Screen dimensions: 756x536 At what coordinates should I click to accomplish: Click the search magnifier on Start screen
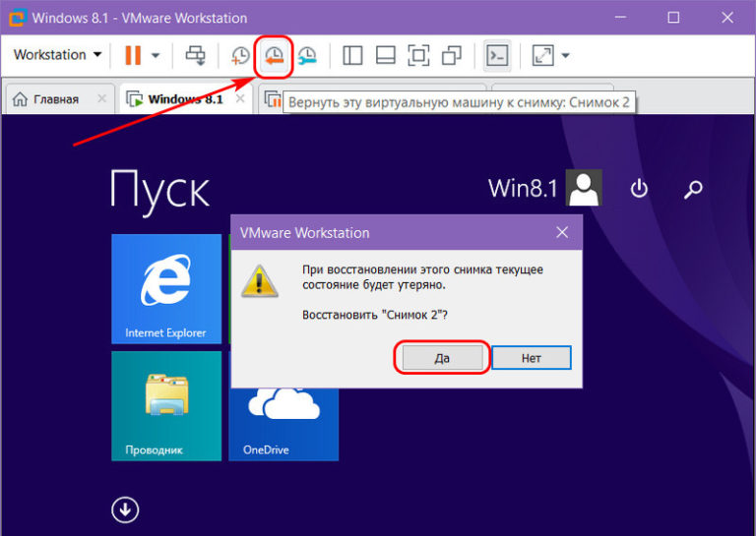tap(693, 189)
